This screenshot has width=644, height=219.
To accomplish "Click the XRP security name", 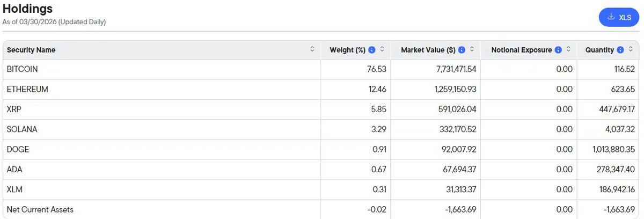I will (14, 109).
